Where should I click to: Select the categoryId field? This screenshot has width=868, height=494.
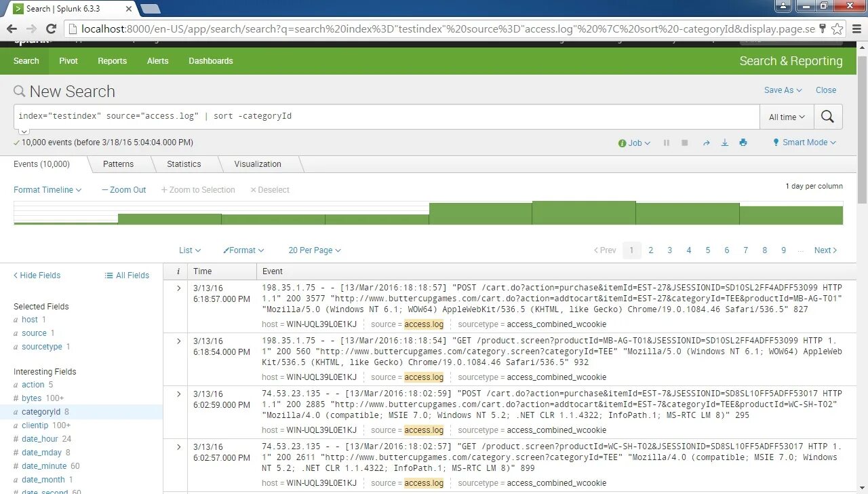(41, 412)
